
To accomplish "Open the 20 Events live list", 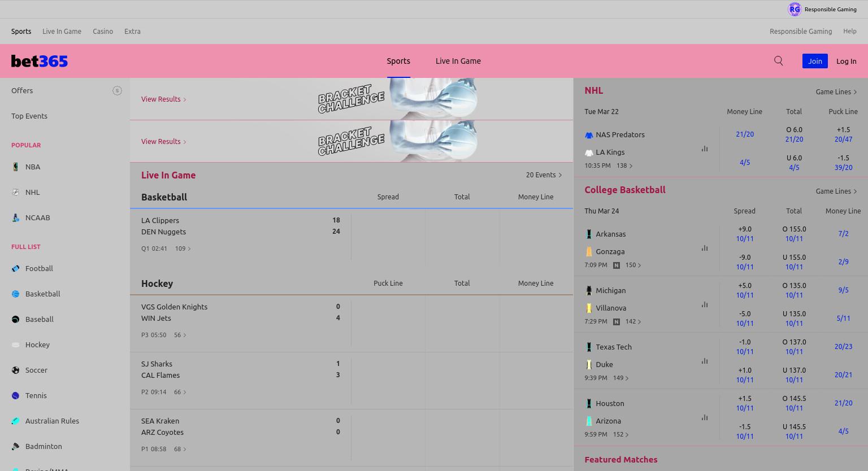I will coord(544,175).
